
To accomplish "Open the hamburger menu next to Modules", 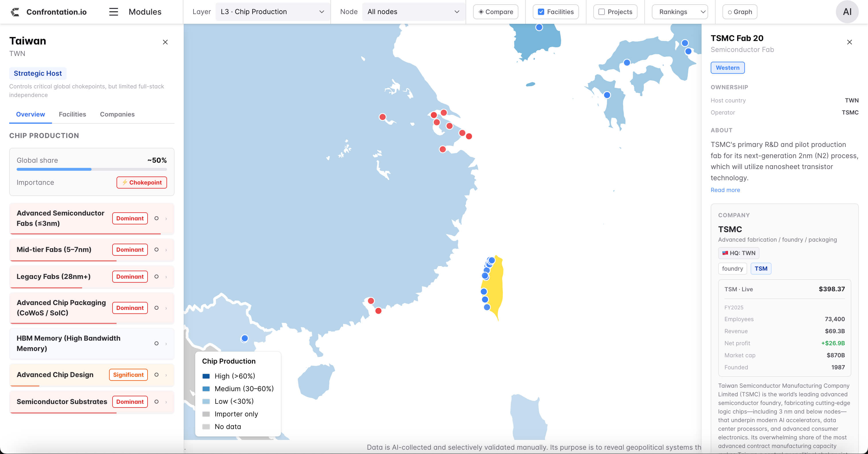I will [114, 12].
